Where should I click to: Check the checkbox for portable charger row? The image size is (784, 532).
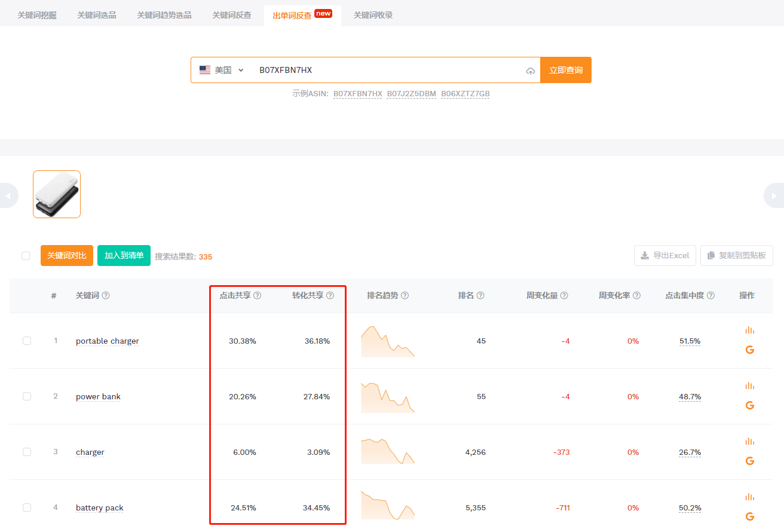click(x=26, y=341)
